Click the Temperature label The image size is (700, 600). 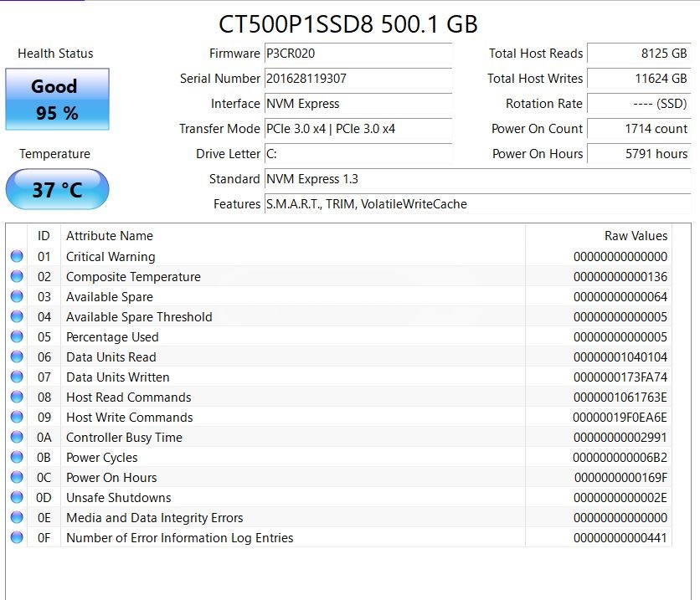tap(55, 154)
